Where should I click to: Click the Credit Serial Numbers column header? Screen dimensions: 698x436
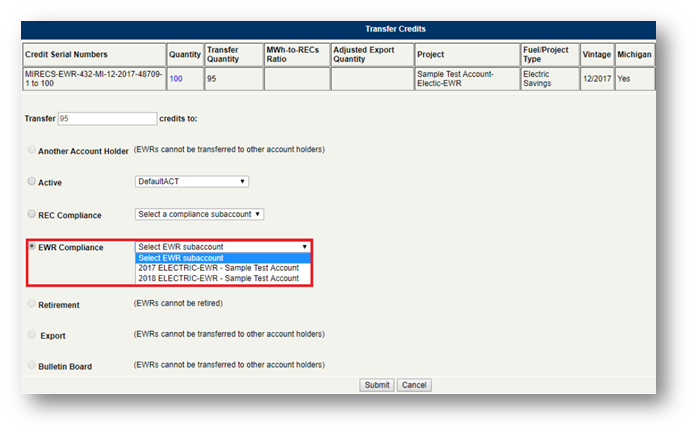(x=68, y=54)
